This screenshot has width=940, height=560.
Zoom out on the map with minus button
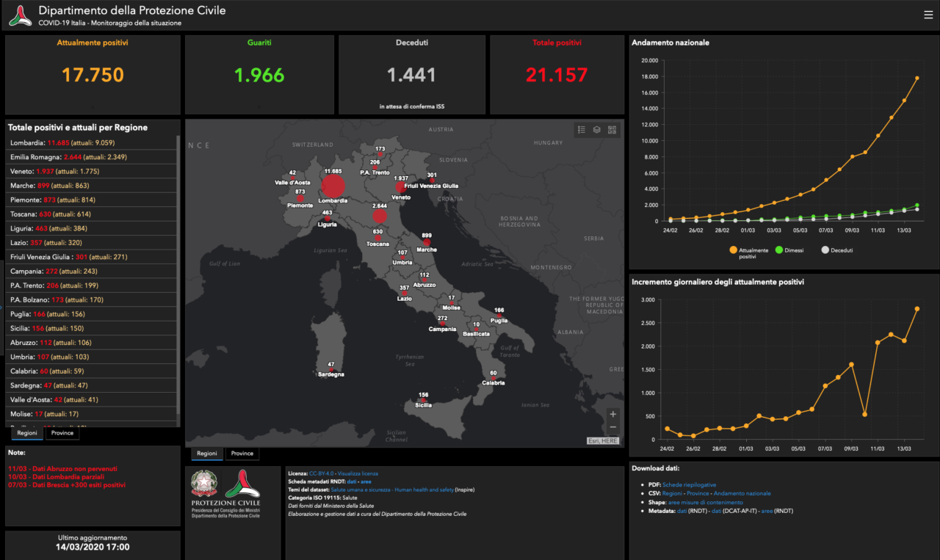[613, 428]
